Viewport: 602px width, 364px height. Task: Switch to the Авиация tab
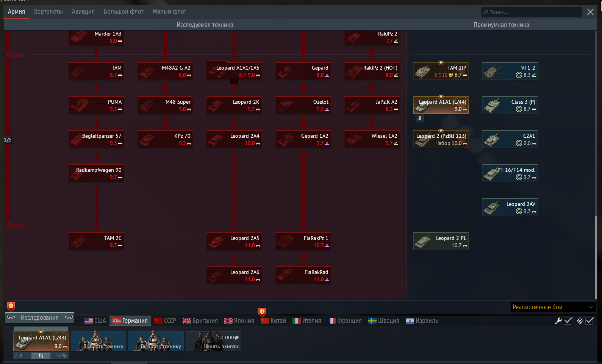[x=83, y=12]
